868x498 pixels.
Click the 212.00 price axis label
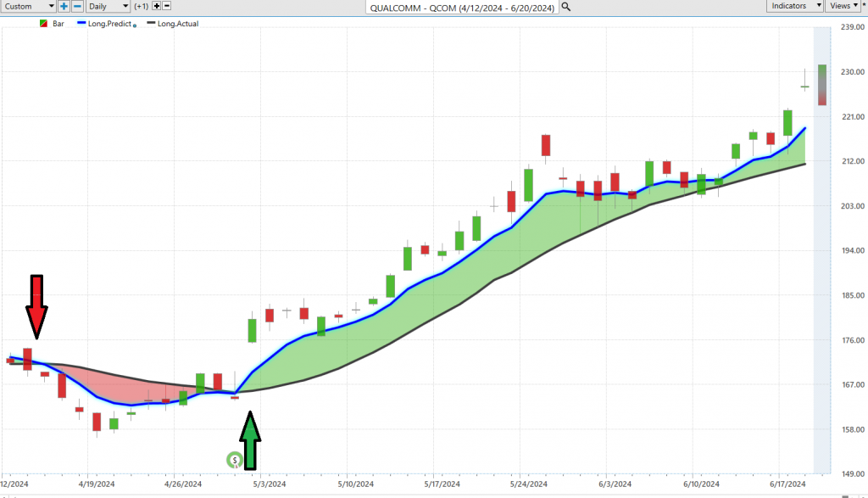click(852, 161)
